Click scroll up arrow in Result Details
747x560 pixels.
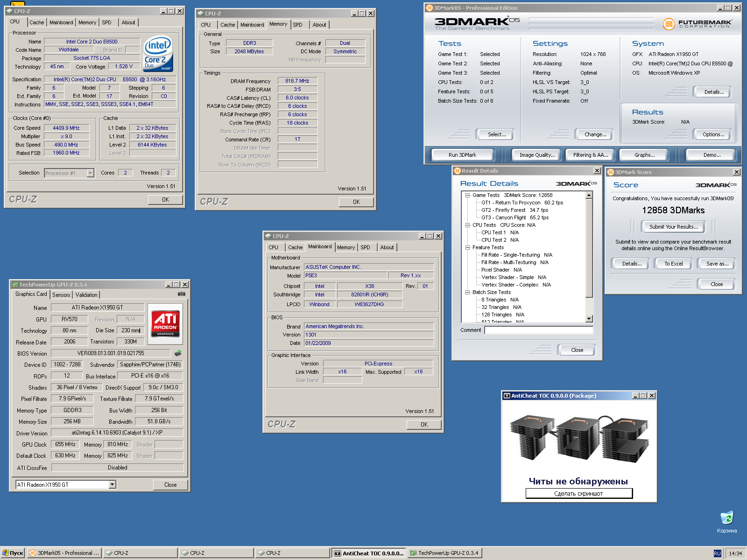coord(589,195)
